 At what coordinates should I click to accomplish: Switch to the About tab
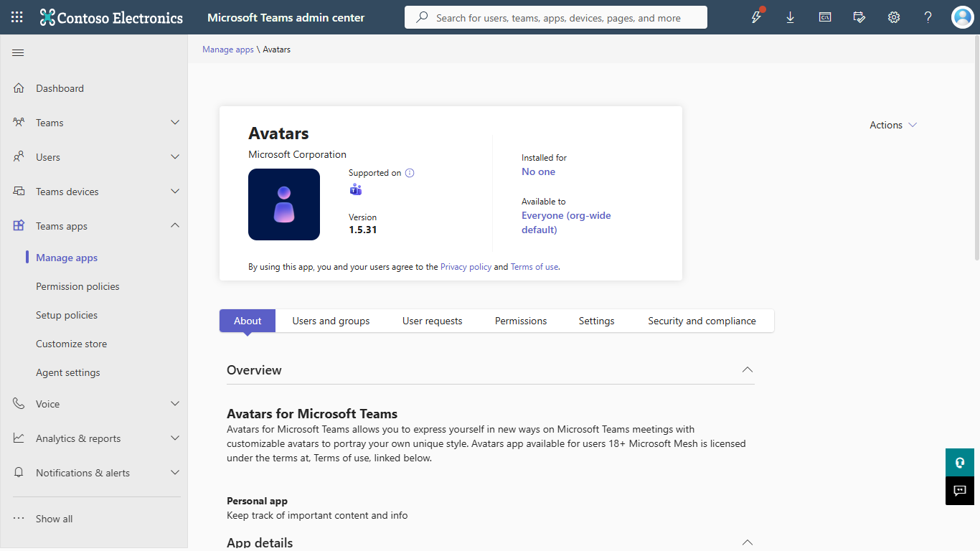[x=248, y=321]
